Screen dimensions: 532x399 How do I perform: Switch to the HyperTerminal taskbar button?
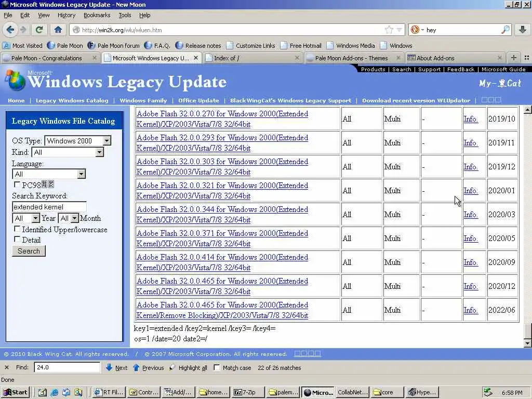pos(422,392)
